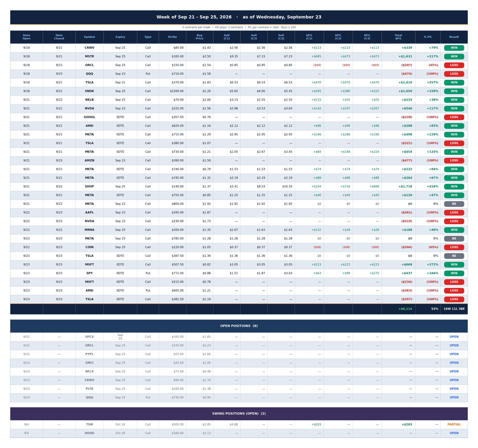Click the Symbol column header
Viewport: 478px width, 448px height.
click(x=89, y=37)
